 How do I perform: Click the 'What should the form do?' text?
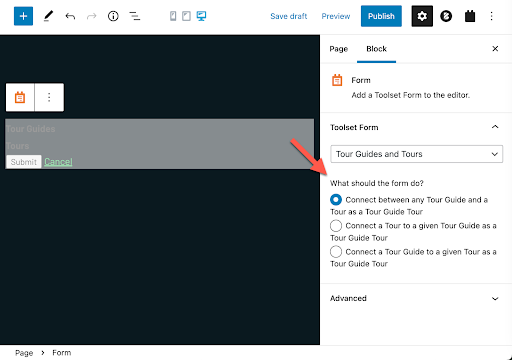pos(377,183)
